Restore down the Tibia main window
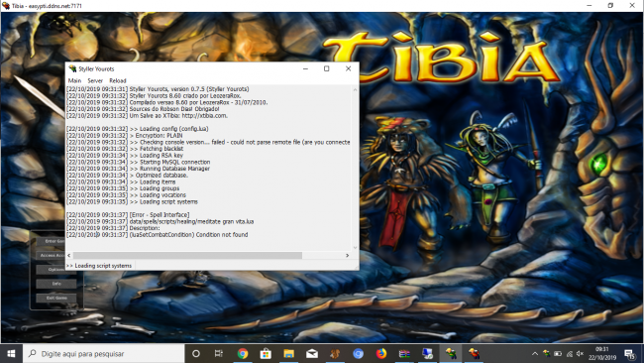644x363 pixels. click(x=610, y=6)
